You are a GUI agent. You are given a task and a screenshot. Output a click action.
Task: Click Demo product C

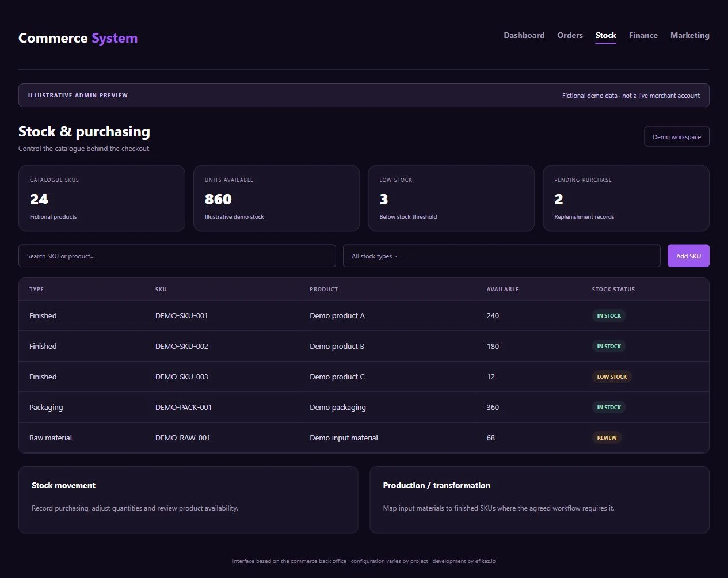[x=337, y=377]
